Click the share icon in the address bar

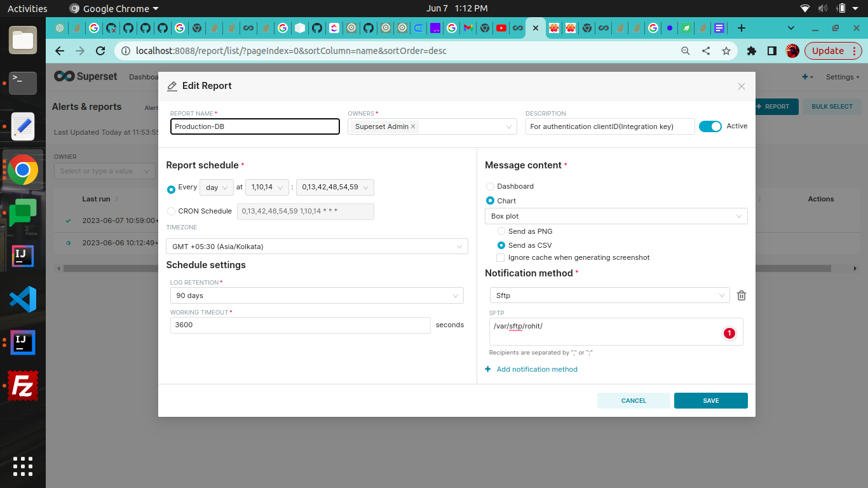[x=705, y=50]
